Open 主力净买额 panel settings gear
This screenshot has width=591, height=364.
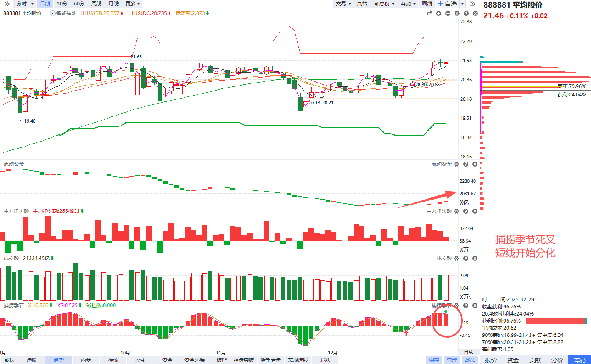coord(457,211)
